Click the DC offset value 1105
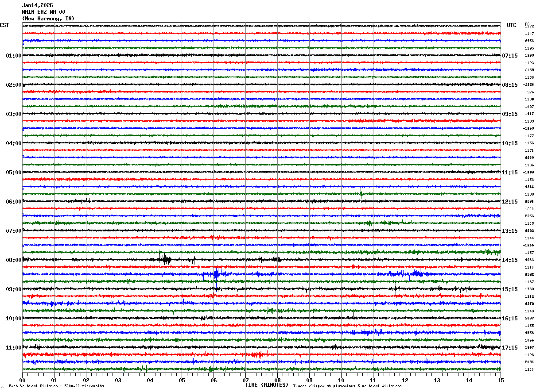Image resolution: width=536 pixels, height=392 pixels. pyautogui.click(x=529, y=223)
